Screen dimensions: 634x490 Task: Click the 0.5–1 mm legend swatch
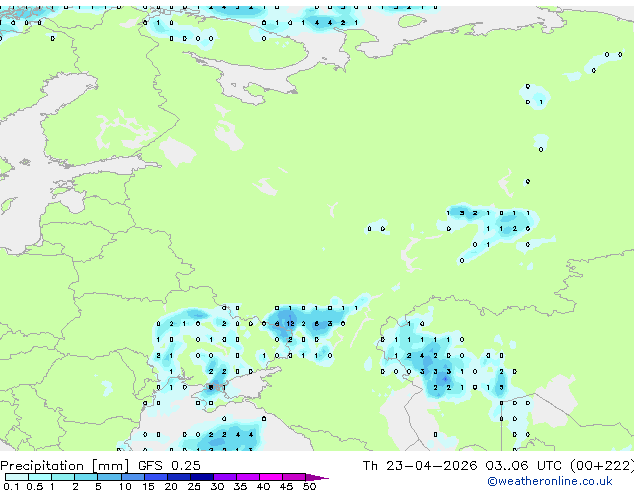(40, 477)
